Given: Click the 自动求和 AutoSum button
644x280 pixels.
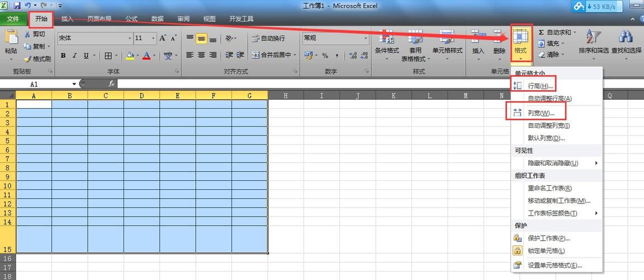Looking at the screenshot, I should [556, 32].
